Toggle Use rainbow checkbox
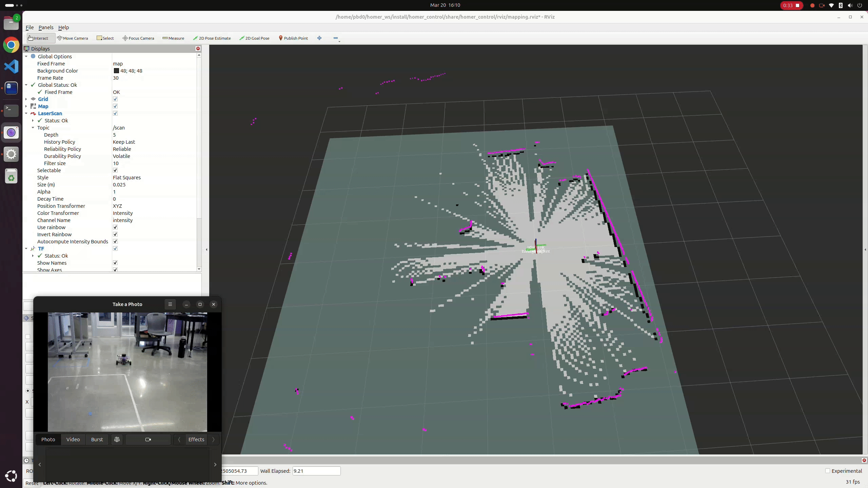This screenshot has height=488, width=868. click(x=115, y=227)
